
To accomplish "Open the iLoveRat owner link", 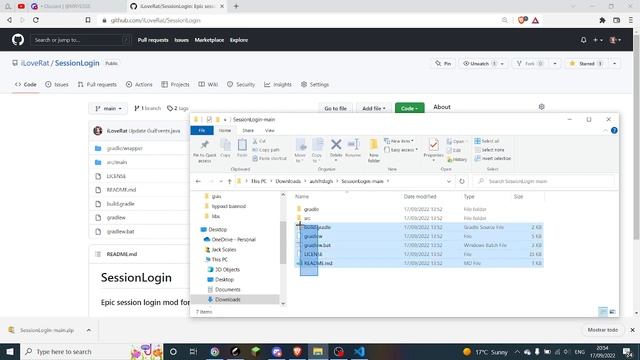I will point(35,63).
